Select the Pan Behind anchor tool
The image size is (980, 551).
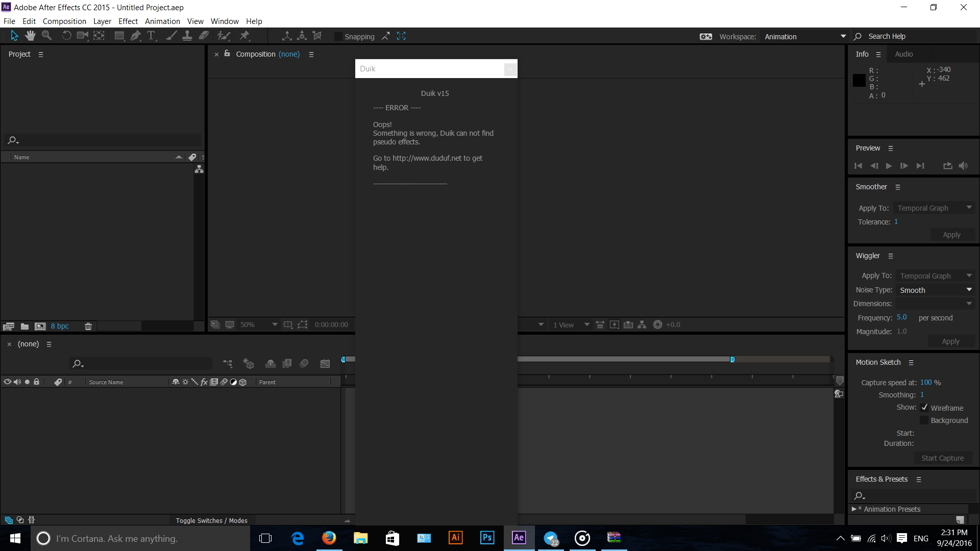click(x=99, y=36)
